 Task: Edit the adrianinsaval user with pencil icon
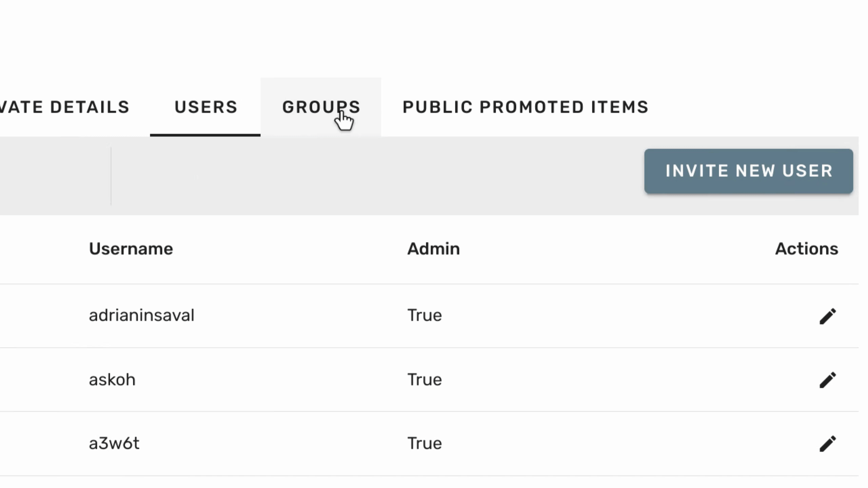[828, 316]
